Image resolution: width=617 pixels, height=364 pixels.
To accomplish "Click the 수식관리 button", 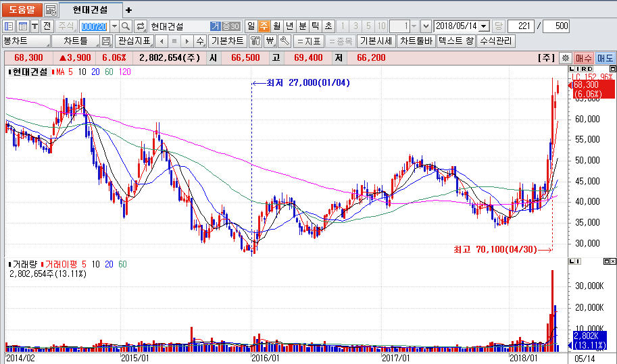I will point(496,41).
